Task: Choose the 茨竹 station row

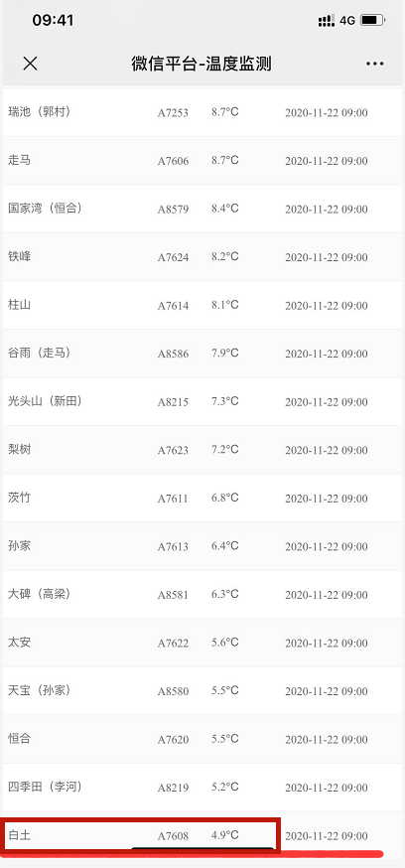Action: [202, 498]
